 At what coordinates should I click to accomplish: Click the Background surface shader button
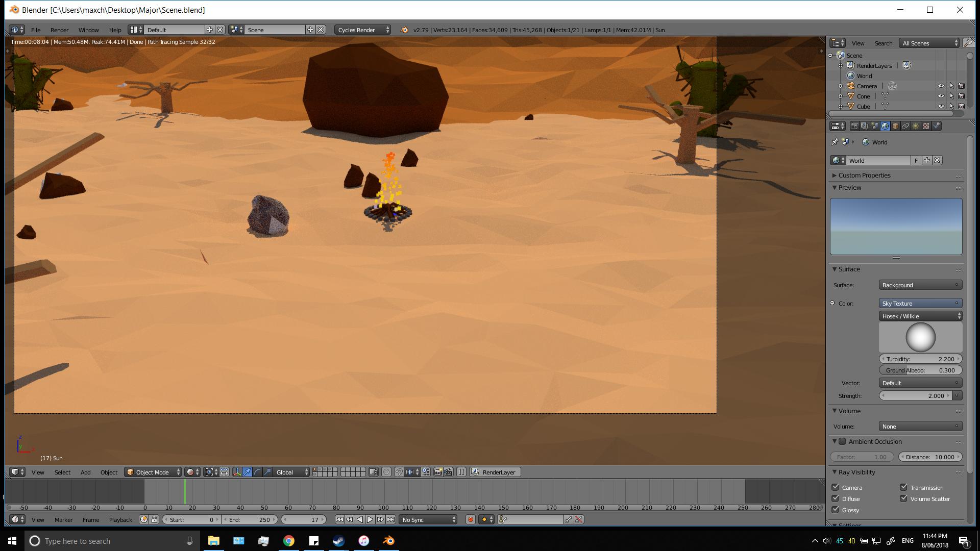click(920, 285)
